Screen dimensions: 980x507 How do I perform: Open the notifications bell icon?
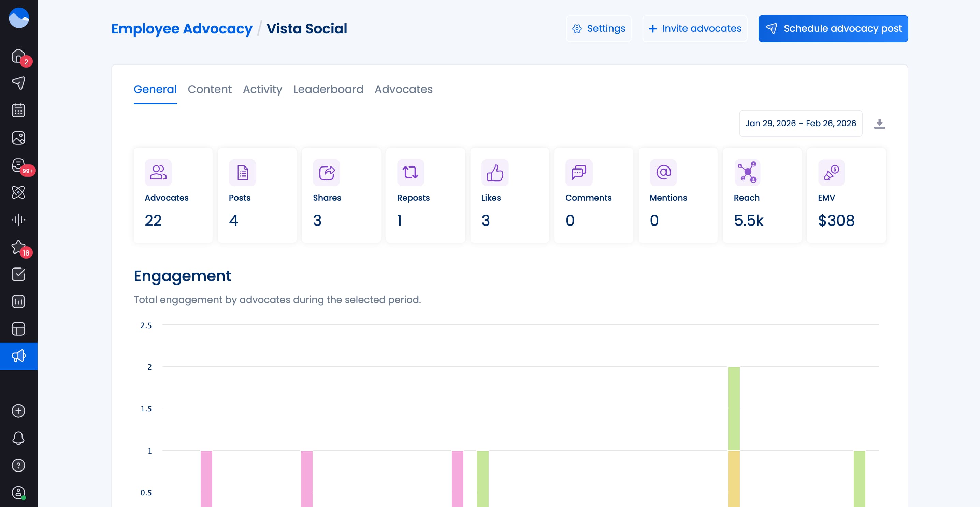coord(18,438)
